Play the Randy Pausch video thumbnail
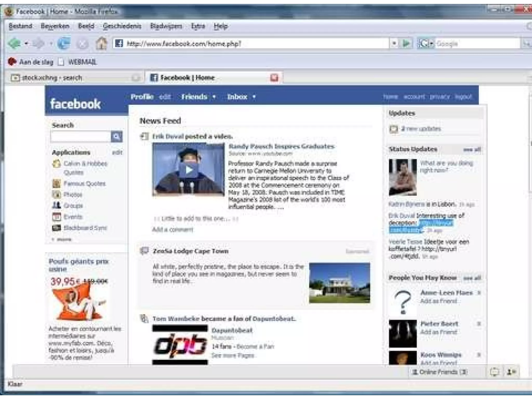This screenshot has height=399, width=532. 189,170
